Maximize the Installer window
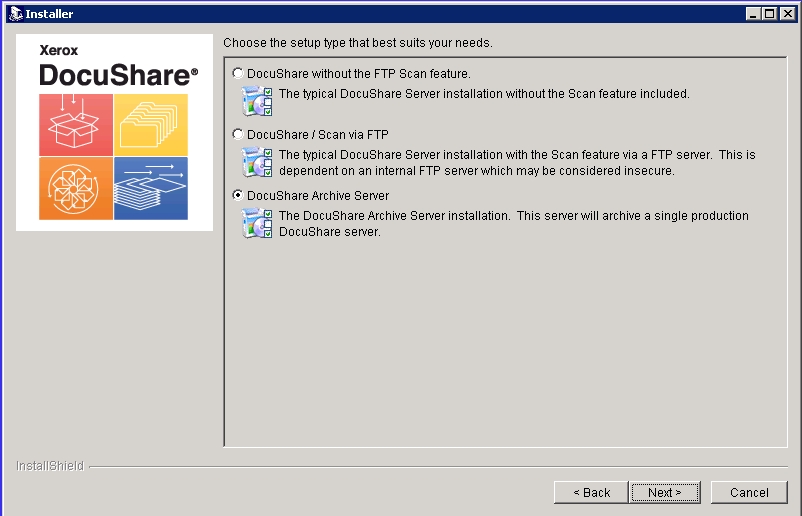 click(x=769, y=14)
